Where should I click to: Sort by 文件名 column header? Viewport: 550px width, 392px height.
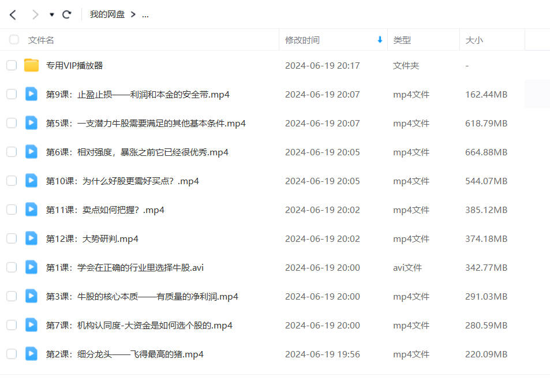(x=41, y=40)
